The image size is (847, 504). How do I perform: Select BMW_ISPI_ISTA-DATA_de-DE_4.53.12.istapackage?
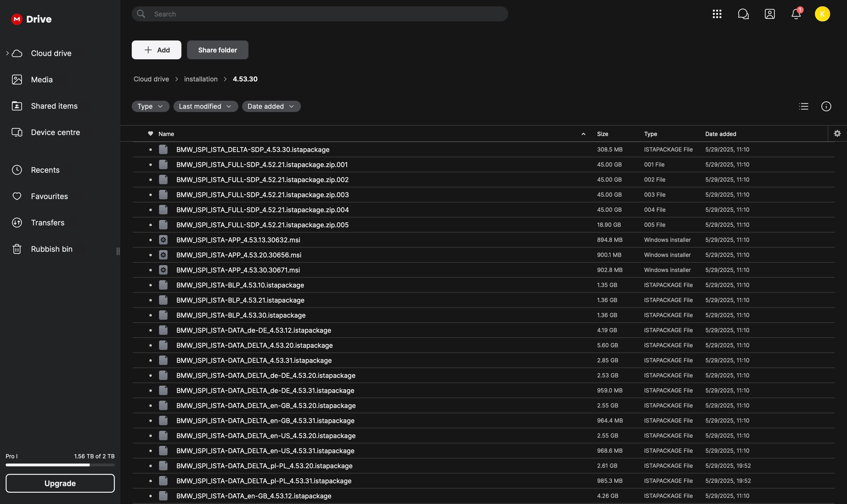click(483, 330)
